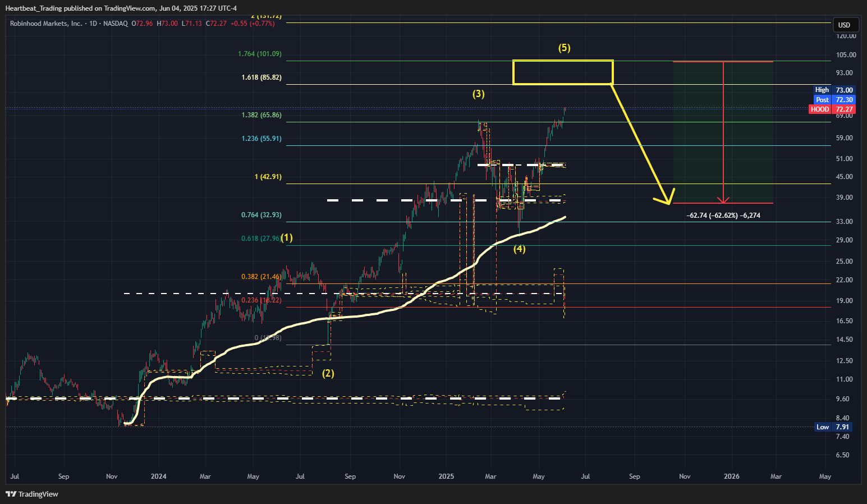Click the yellow wave (4) label
Viewport: 867px width, 504px height.
click(x=520, y=249)
